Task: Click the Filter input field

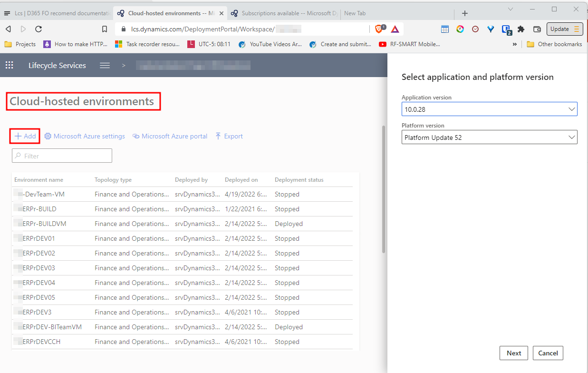Action: point(62,156)
